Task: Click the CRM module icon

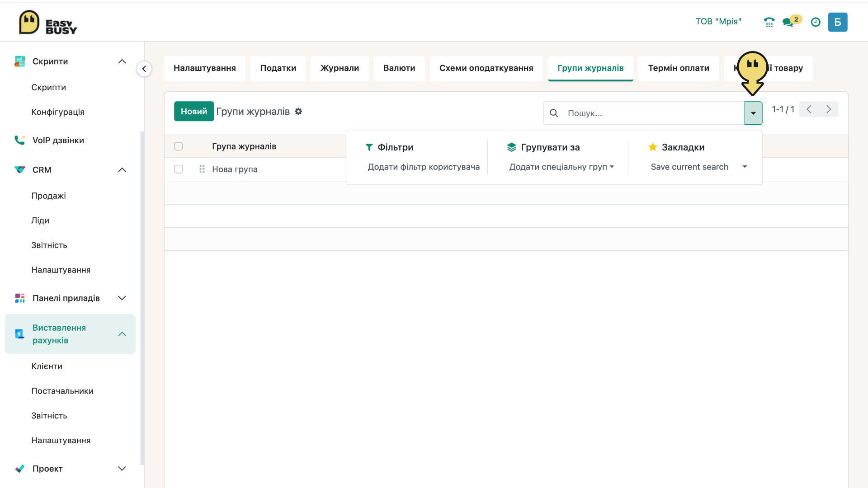Action: pos(19,170)
